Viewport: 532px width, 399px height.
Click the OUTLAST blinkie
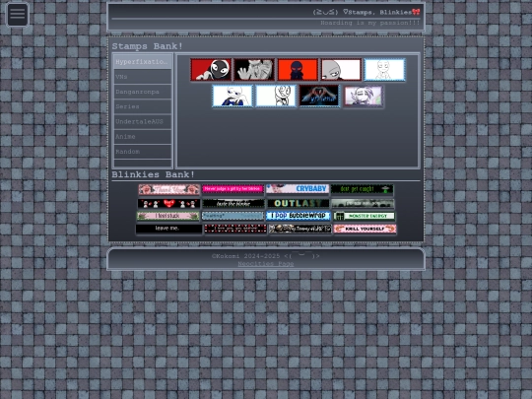tap(299, 203)
